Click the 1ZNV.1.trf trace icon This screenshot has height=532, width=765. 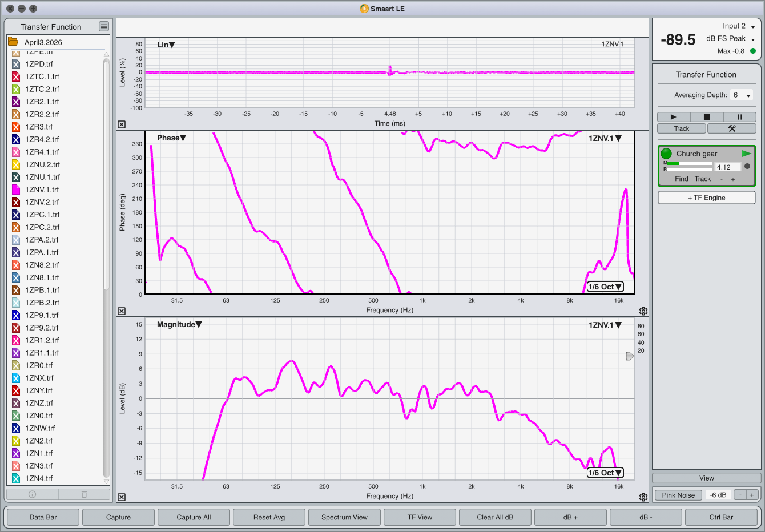pyautogui.click(x=16, y=190)
